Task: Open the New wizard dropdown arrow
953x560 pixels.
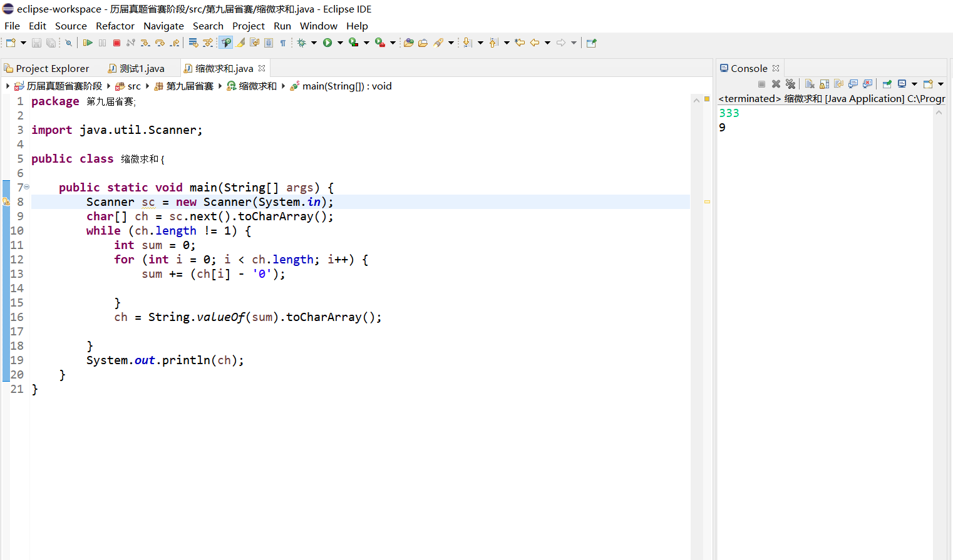Action: [x=23, y=43]
